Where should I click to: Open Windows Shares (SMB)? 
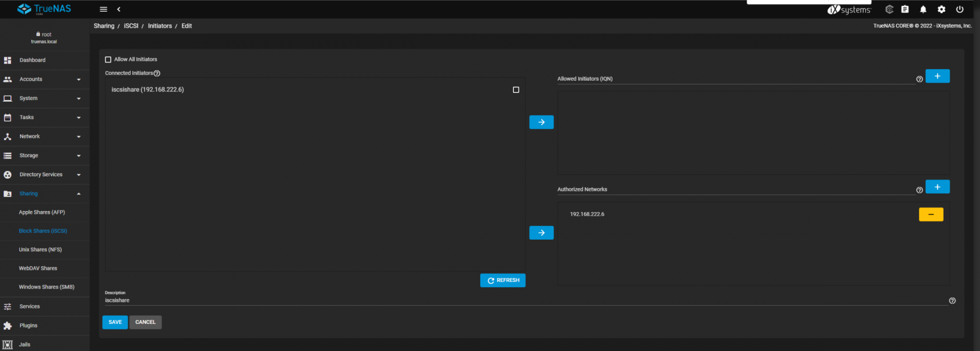coord(46,287)
